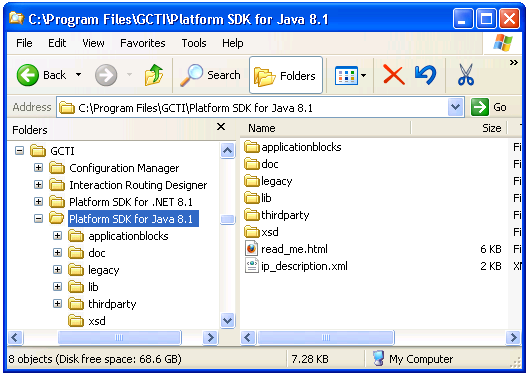Image resolution: width=529 pixels, height=375 pixels.
Task: Click title bar folder icon
Action: (16, 18)
